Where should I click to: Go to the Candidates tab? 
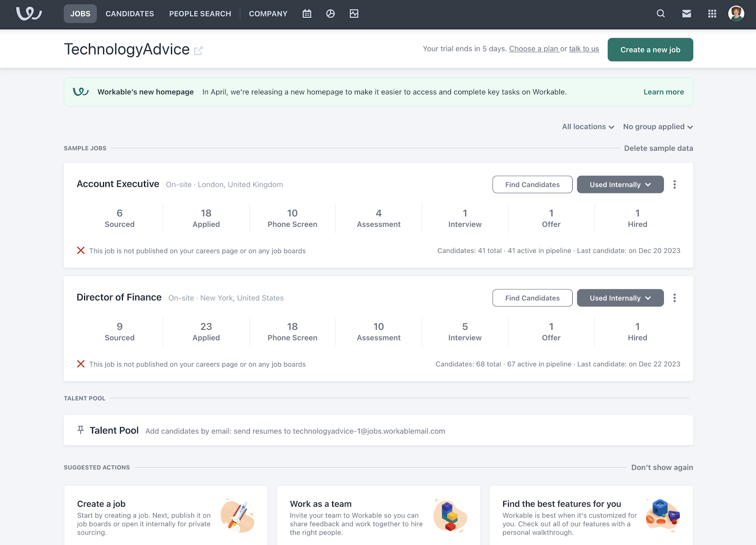(129, 14)
